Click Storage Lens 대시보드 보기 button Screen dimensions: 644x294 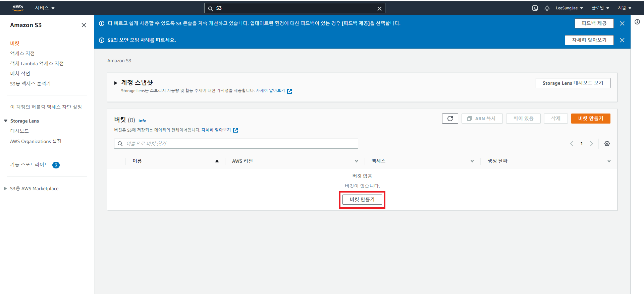pyautogui.click(x=573, y=83)
